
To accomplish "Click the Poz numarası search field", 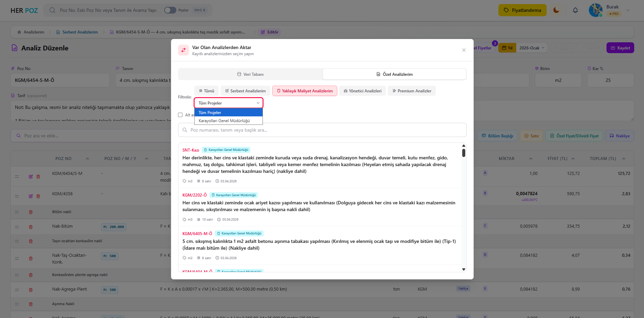I will click(322, 130).
